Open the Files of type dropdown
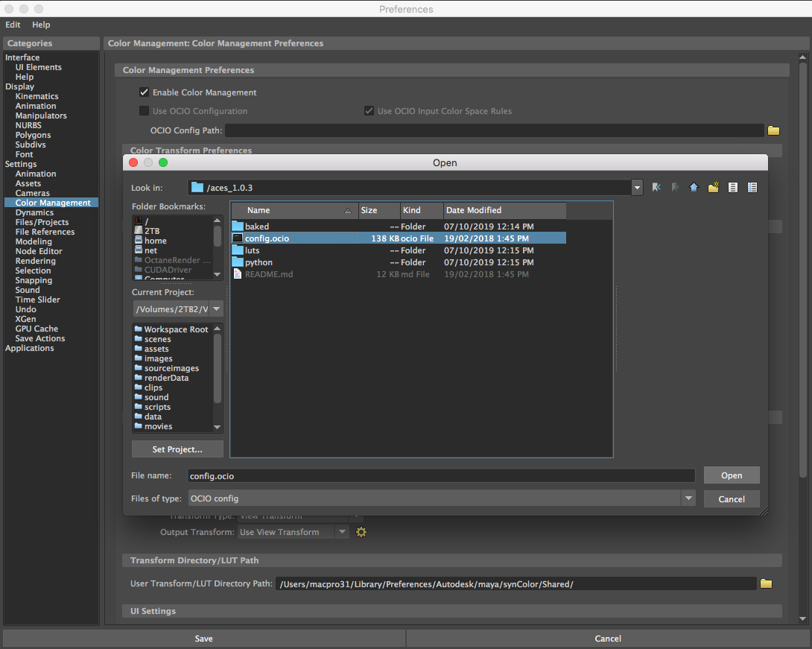 688,498
